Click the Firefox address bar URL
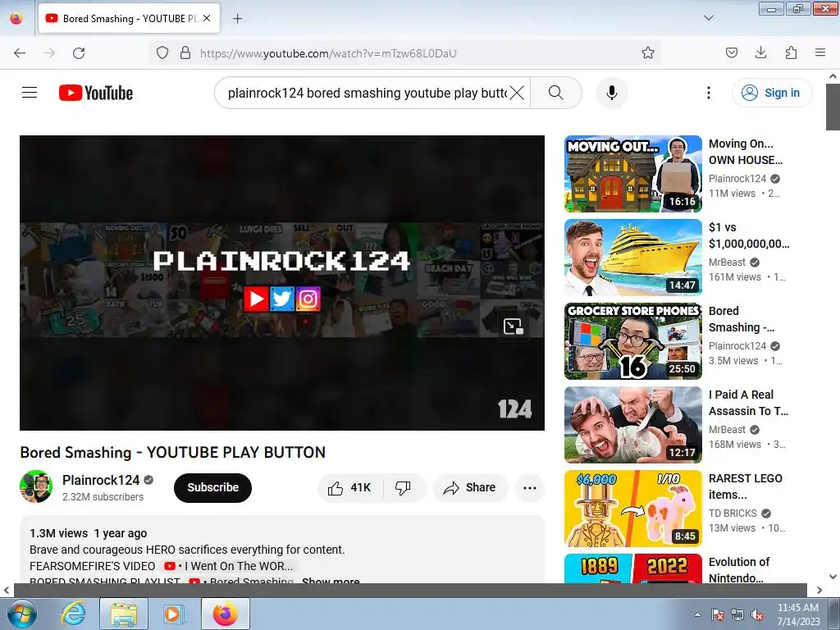The width and height of the screenshot is (840, 630). [x=328, y=53]
